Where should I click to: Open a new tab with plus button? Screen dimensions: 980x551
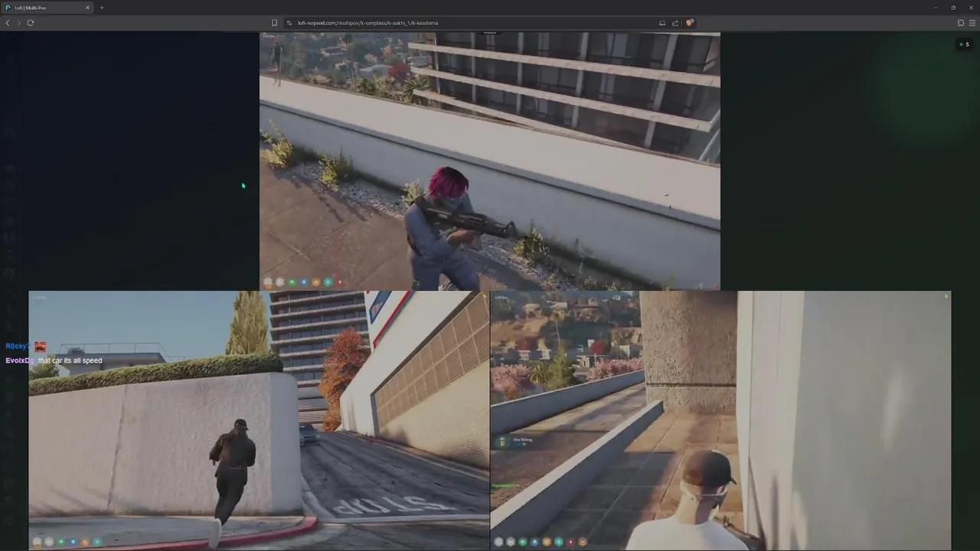pos(102,8)
